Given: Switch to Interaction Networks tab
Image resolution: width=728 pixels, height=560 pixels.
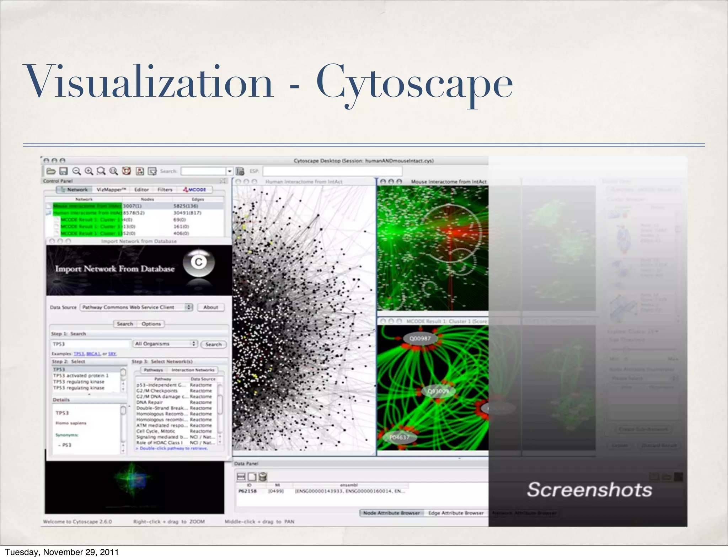Looking at the screenshot, I should click(193, 370).
